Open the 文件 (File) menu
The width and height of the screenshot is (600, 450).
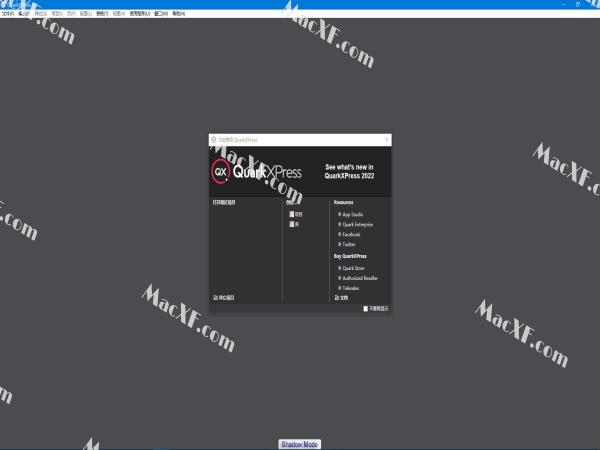click(8, 14)
